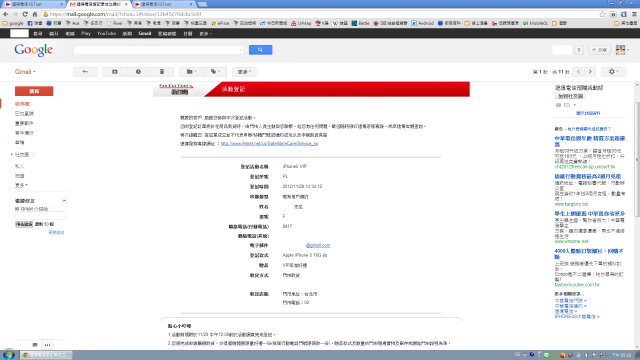Open the www.fargiory.biz ad link

[571, 204]
